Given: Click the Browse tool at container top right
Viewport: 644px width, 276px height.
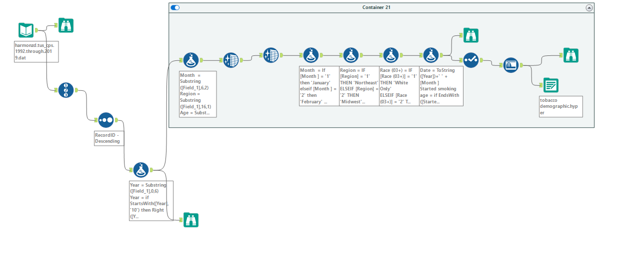Looking at the screenshot, I should pos(571,55).
